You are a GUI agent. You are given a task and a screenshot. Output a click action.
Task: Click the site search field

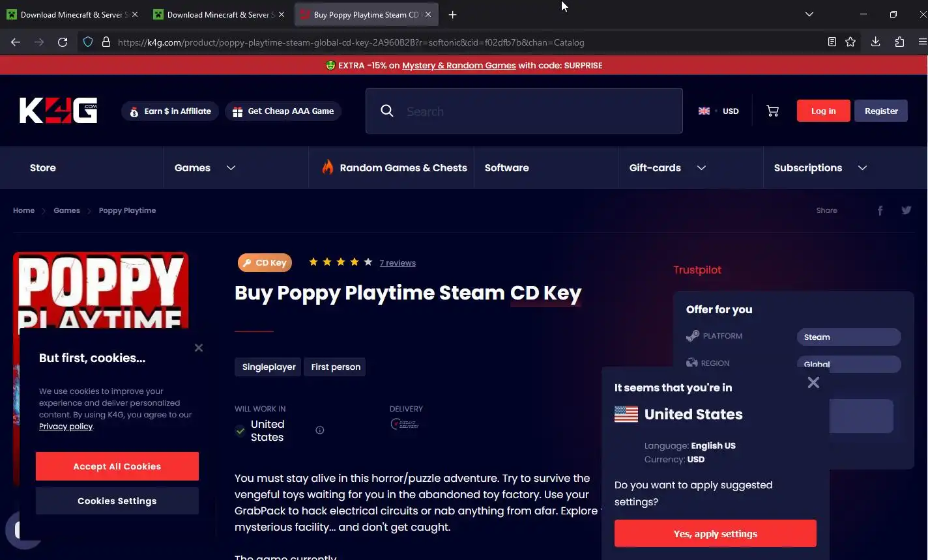pos(524,111)
